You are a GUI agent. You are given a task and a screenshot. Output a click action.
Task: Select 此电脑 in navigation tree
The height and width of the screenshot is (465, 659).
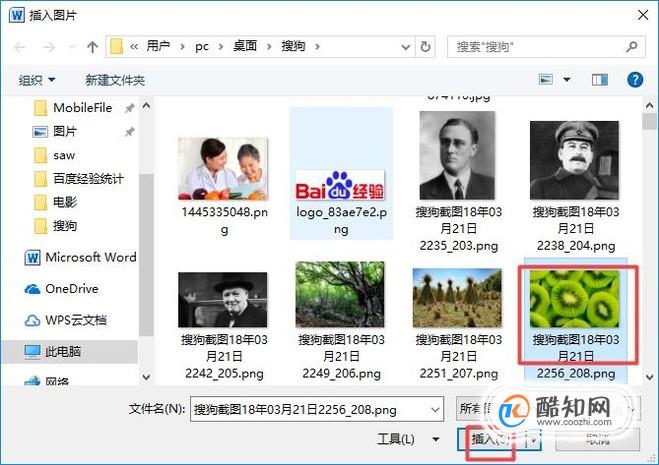pos(70,351)
